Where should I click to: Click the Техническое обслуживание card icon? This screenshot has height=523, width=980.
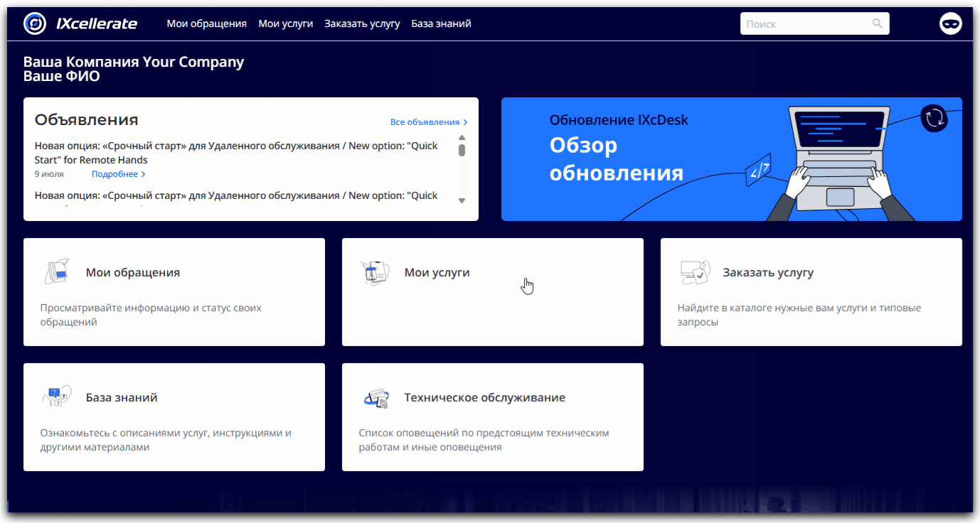(x=376, y=398)
